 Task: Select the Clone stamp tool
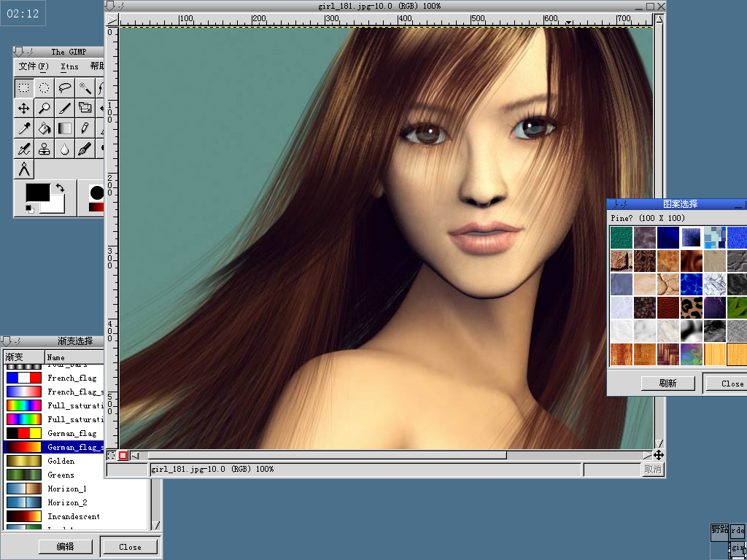coord(44,149)
